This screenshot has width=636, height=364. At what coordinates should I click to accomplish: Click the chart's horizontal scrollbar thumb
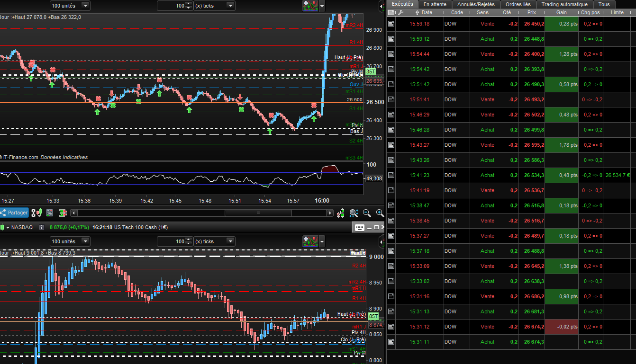click(x=258, y=213)
